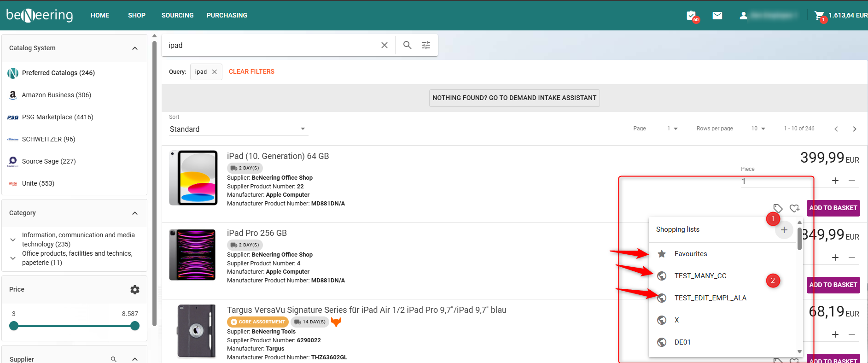Click CLEAR FILTERS link
Image resolution: width=868 pixels, height=363 pixels.
coord(251,71)
